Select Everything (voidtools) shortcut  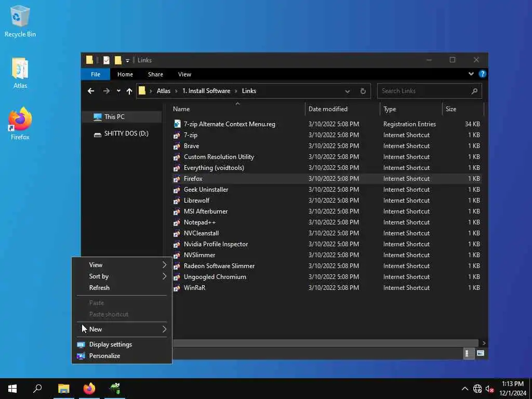click(x=214, y=168)
